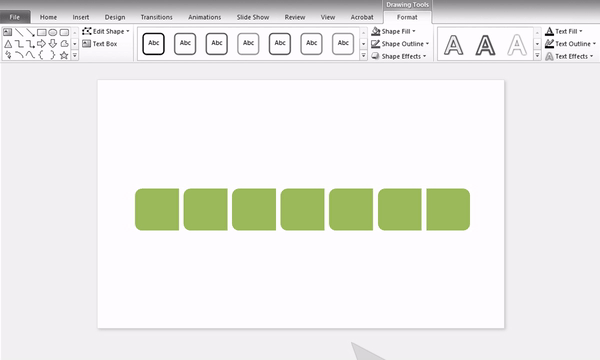
Task: Open the Shape Fill dropdown
Action: [393, 31]
